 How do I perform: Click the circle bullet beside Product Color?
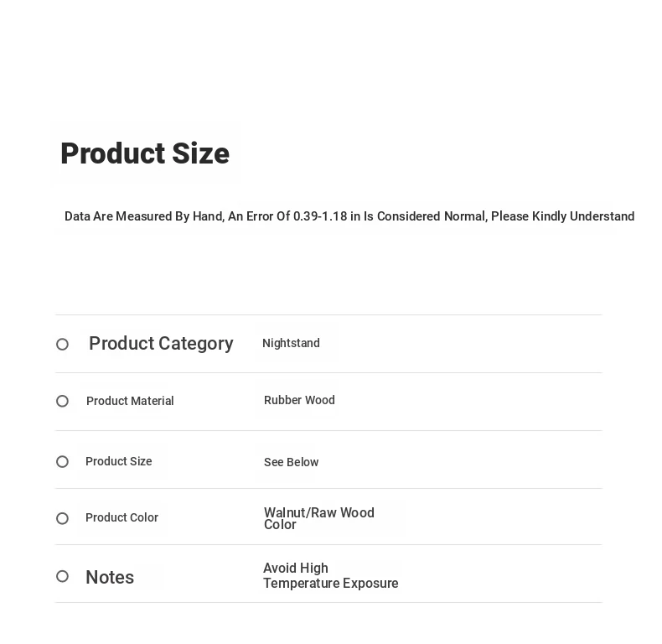click(63, 518)
